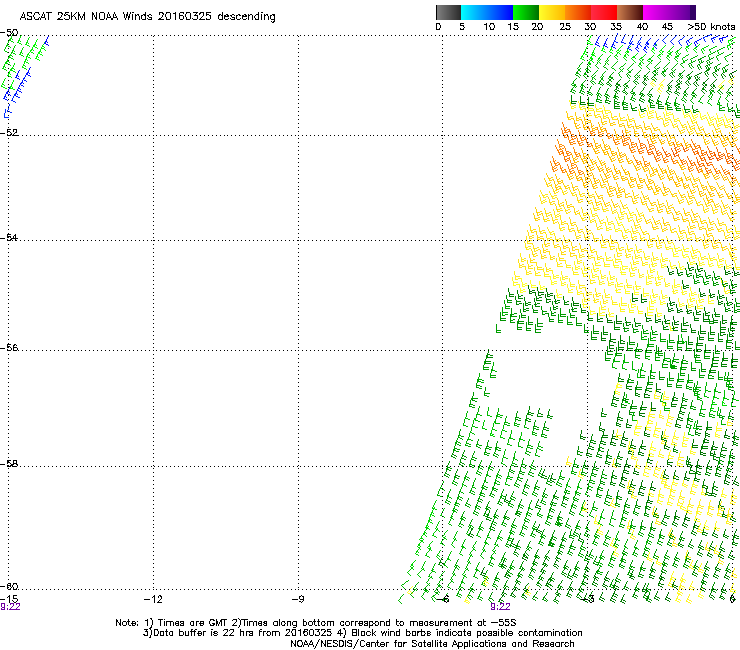Click the note line starting "Note: 1) Times are GMT"

(316, 623)
